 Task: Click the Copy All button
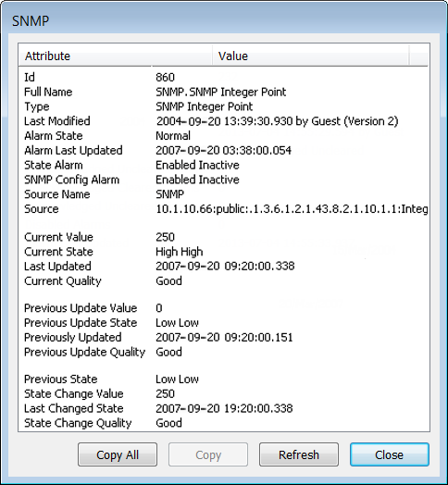point(118,454)
